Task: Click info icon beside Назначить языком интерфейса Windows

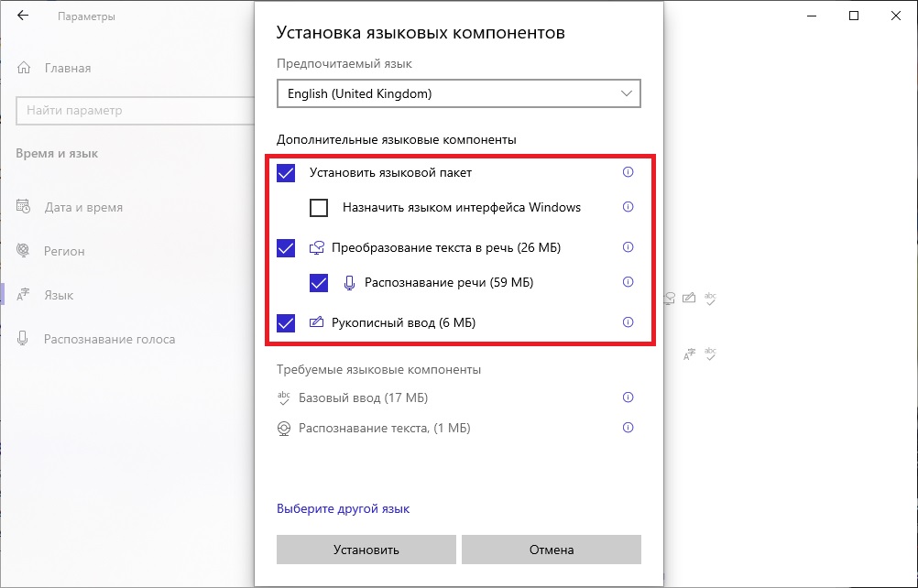Action: pos(628,207)
